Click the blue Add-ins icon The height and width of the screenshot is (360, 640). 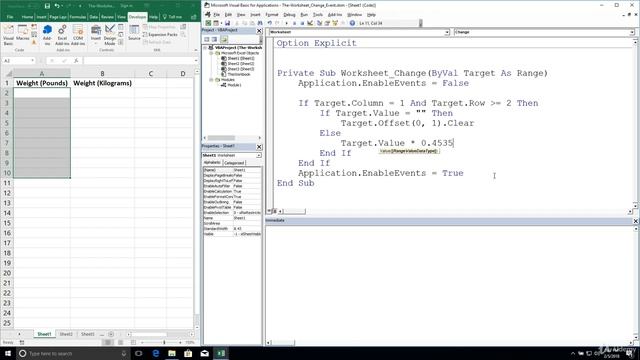pyautogui.click(x=47, y=35)
